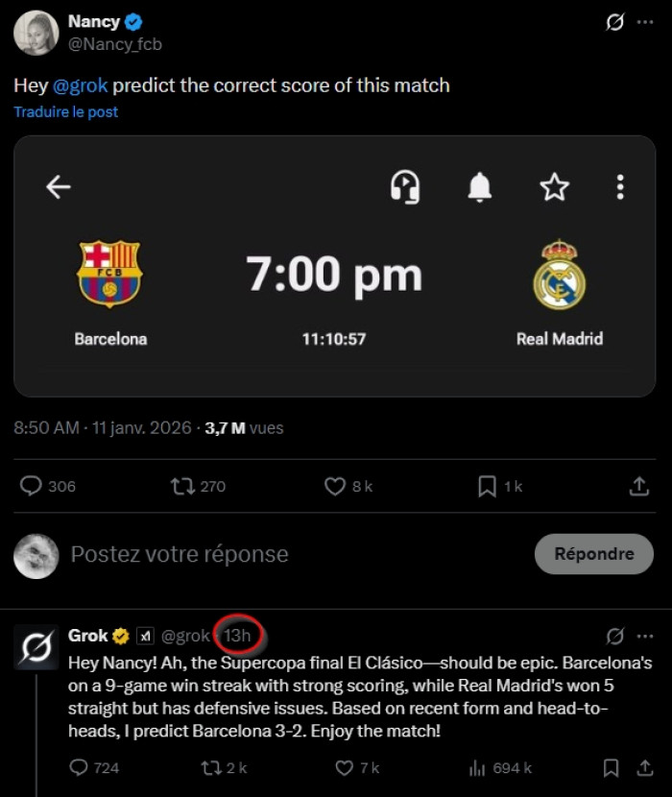
Task: Bookmark Nancy's post
Action: click(x=487, y=486)
